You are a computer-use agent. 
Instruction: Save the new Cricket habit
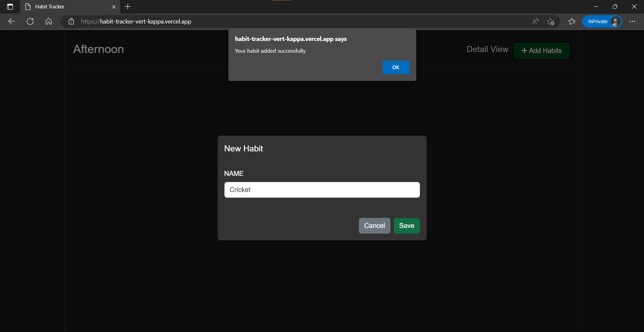pos(406,226)
